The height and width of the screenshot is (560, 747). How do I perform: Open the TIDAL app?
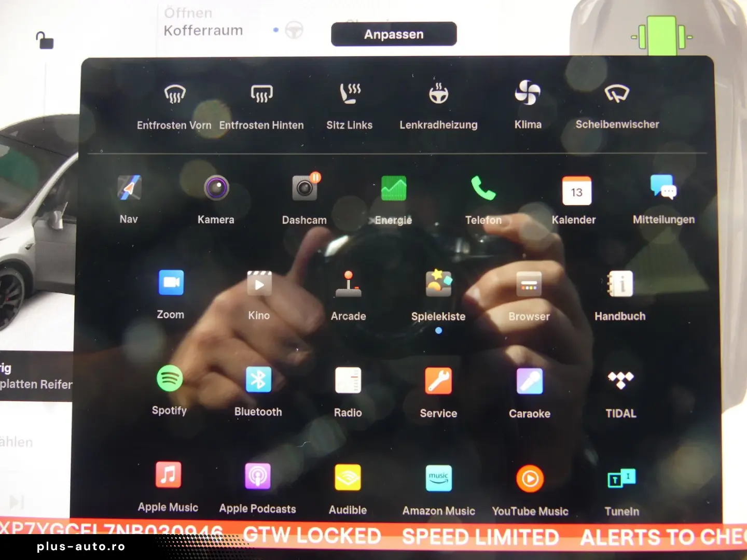pos(621,381)
